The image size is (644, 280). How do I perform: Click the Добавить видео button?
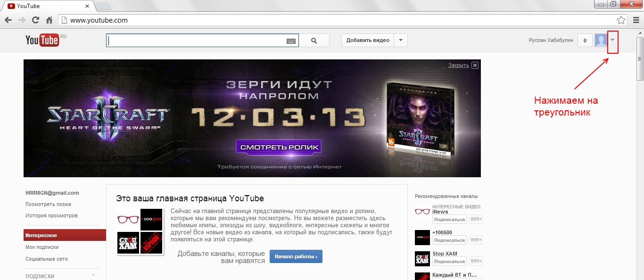pyautogui.click(x=368, y=41)
